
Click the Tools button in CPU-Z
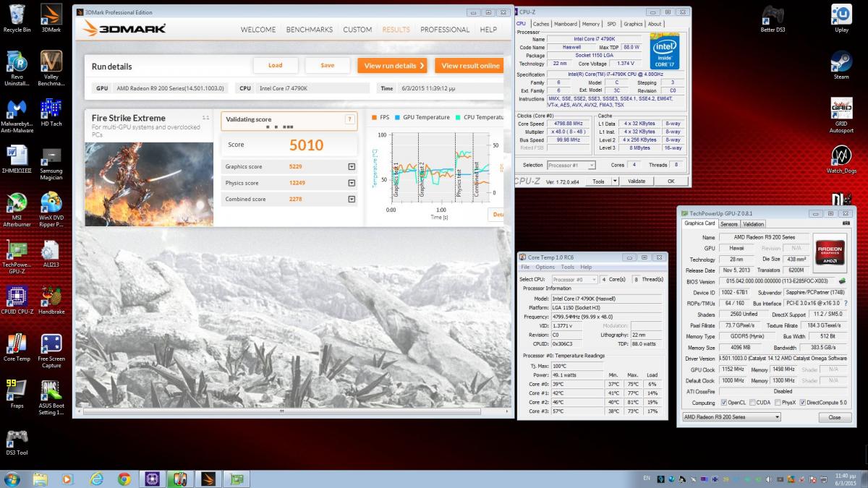tap(598, 181)
